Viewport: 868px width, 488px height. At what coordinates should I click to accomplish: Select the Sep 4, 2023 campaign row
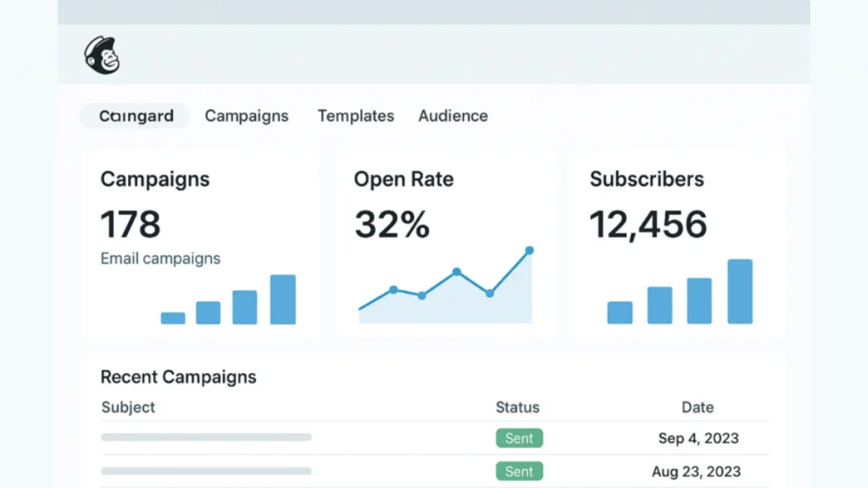(x=697, y=438)
